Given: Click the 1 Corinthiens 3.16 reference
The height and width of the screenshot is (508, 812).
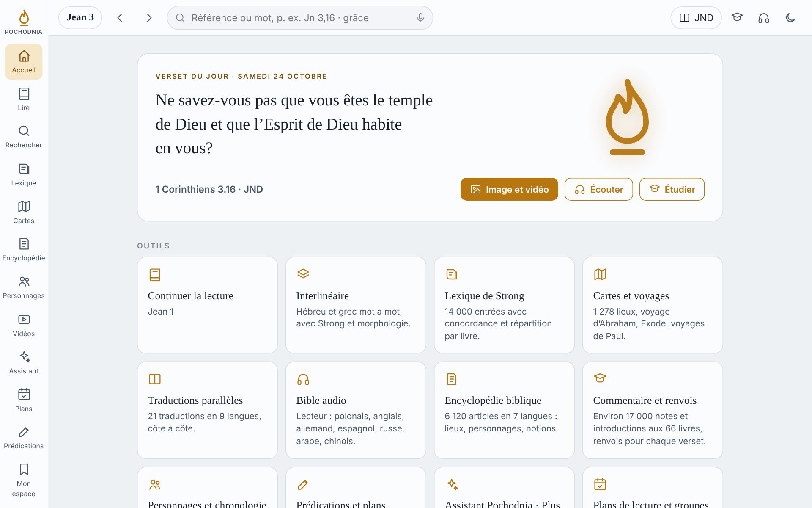Looking at the screenshot, I should click(195, 189).
